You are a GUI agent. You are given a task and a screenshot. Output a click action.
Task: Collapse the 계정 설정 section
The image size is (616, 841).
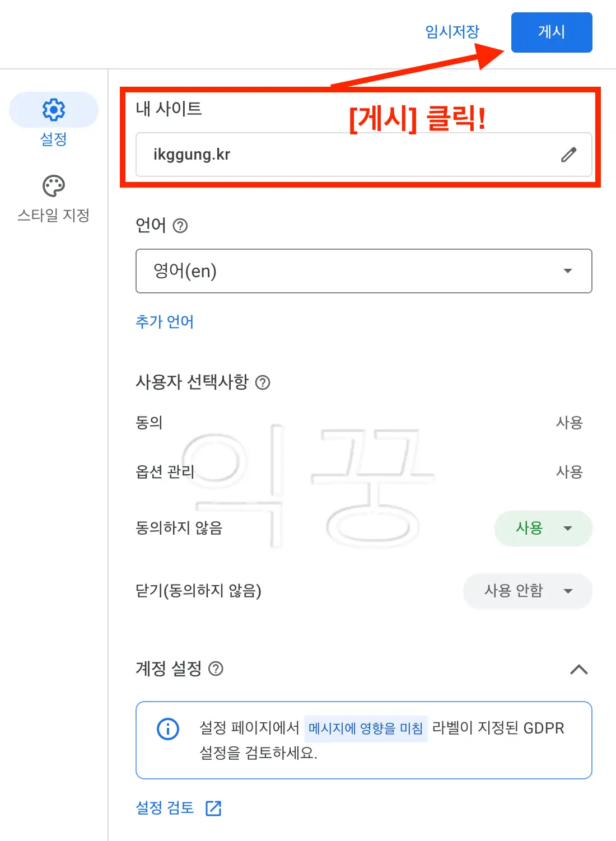pyautogui.click(x=578, y=670)
